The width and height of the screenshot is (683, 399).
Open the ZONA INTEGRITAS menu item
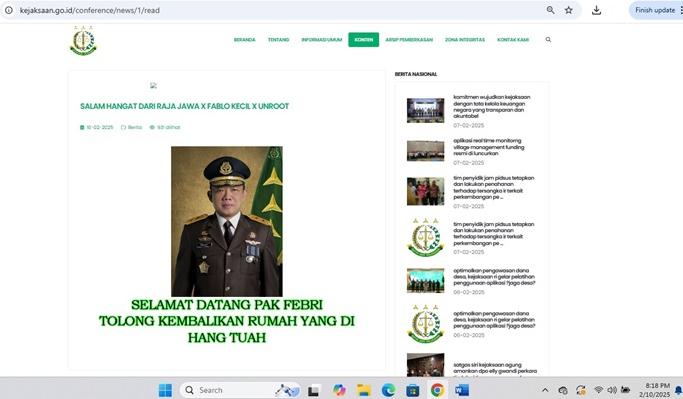click(x=465, y=40)
